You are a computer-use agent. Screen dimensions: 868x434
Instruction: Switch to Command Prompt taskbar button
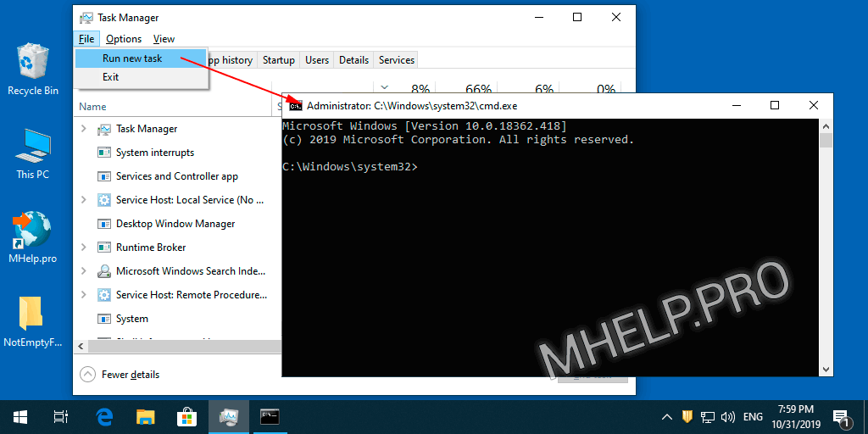coord(270,416)
